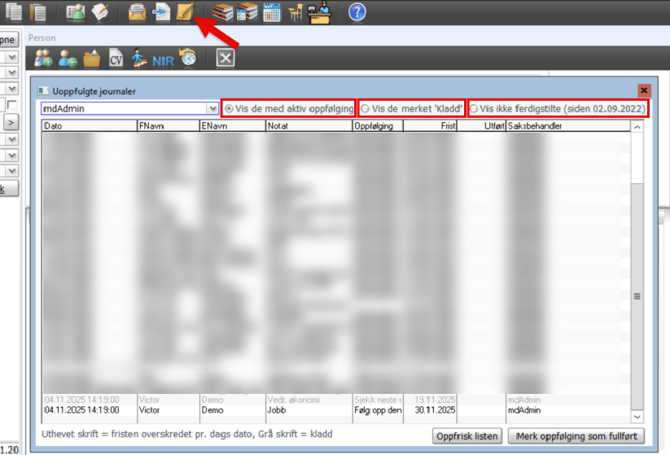Select 'Vis de med aktiv oppfølging' radio
The image size is (670, 455).
pos(229,108)
